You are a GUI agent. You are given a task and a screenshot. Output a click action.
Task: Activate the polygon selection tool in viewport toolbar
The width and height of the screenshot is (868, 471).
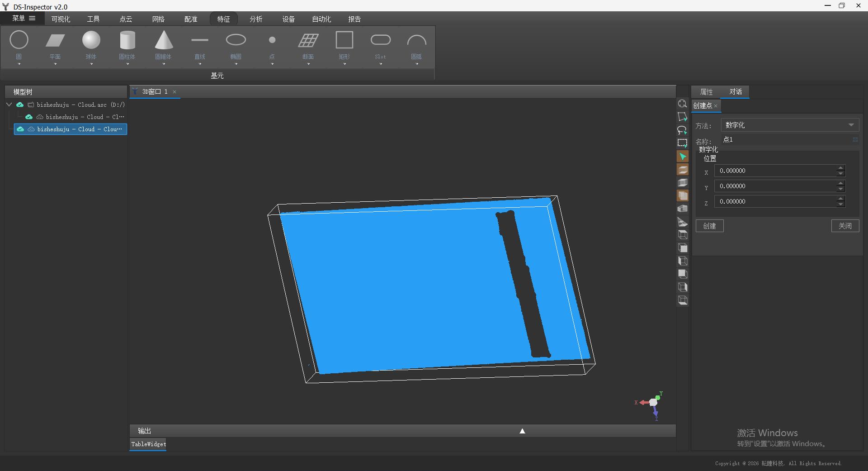683,117
